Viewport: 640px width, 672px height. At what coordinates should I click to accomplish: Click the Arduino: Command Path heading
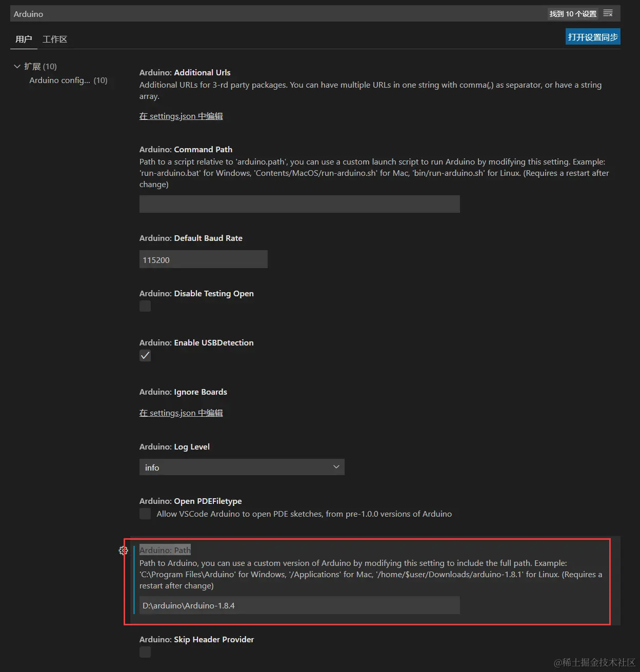[x=186, y=149]
